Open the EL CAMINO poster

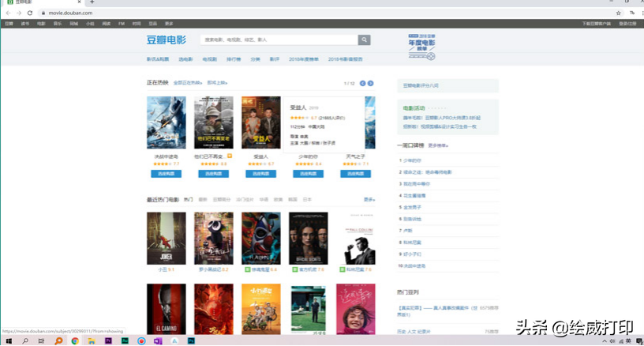tap(167, 309)
